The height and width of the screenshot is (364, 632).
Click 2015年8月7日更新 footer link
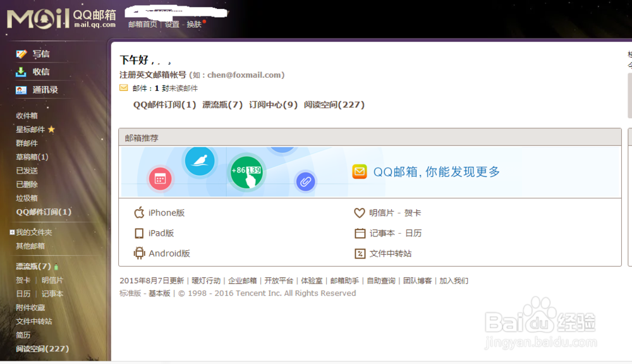pyautogui.click(x=152, y=281)
